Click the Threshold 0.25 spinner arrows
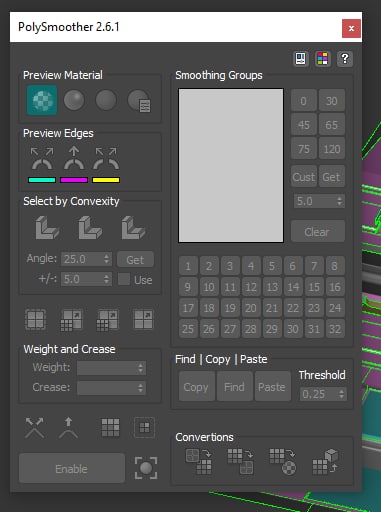The height and width of the screenshot is (512, 381). pyautogui.click(x=342, y=394)
